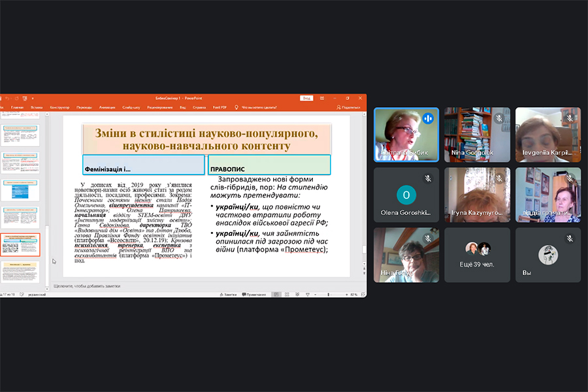588x392 pixels.
Task: Open the Главная ribbon tab
Action: point(17,107)
